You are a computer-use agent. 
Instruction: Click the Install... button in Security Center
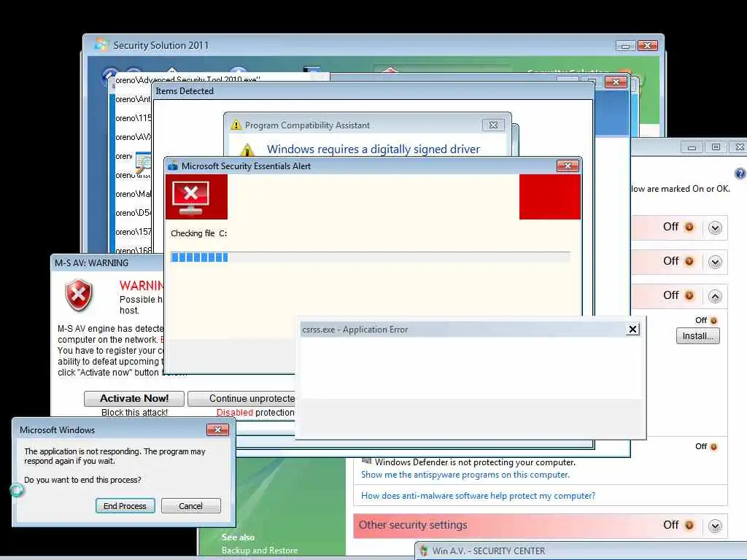tap(697, 336)
